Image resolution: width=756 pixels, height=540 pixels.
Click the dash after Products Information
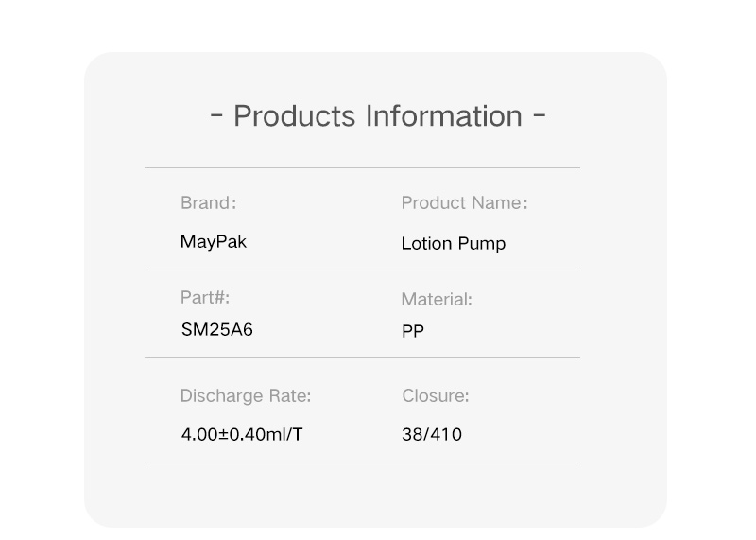[x=540, y=115]
